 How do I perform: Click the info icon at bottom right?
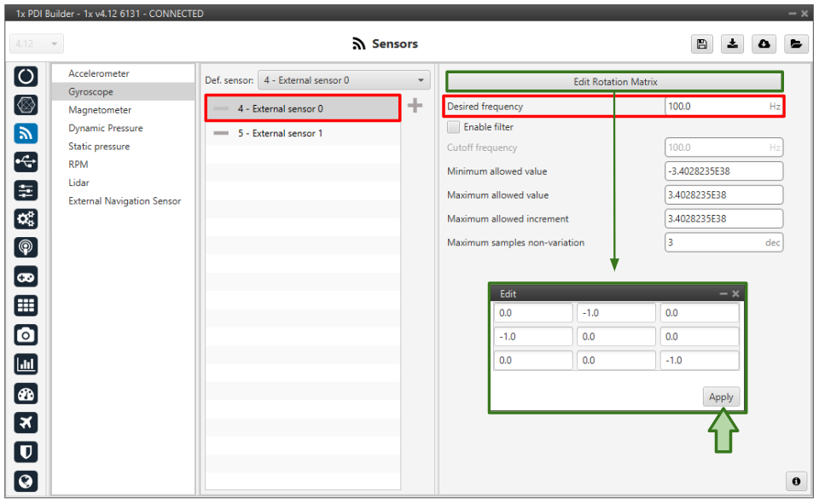click(796, 482)
